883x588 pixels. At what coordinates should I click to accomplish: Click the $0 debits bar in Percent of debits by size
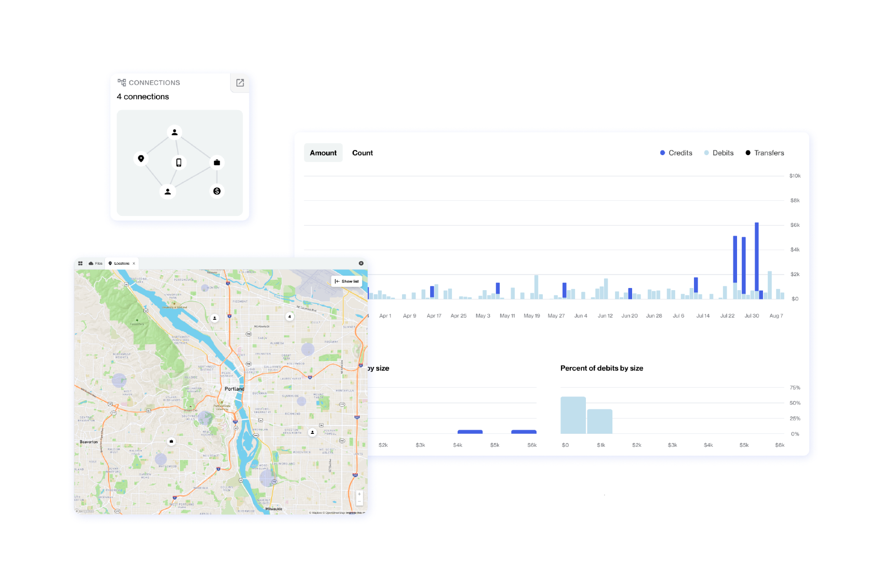(573, 415)
